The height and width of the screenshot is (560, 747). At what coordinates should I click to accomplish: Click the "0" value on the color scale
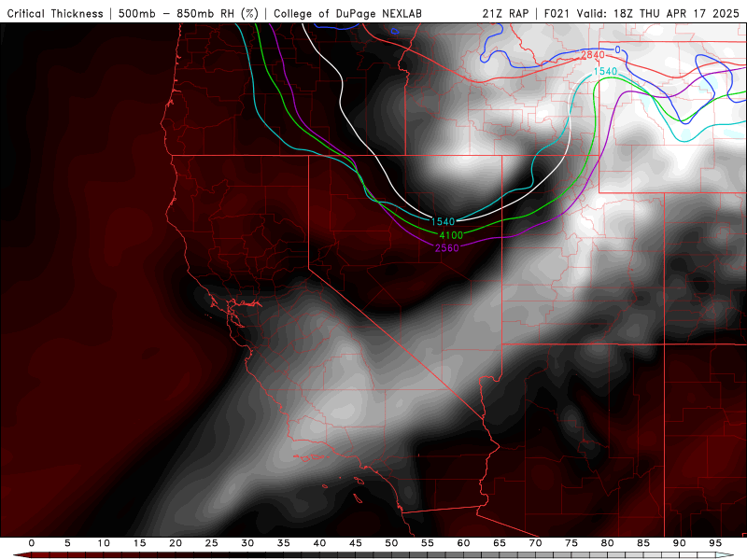(x=32, y=543)
